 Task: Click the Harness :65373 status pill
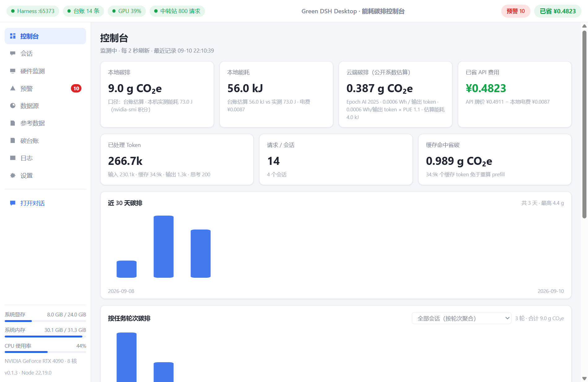click(x=33, y=11)
